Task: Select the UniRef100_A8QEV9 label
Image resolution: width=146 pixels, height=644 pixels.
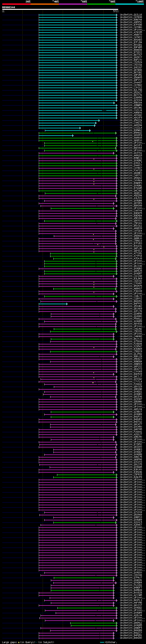Action: pos(131,228)
